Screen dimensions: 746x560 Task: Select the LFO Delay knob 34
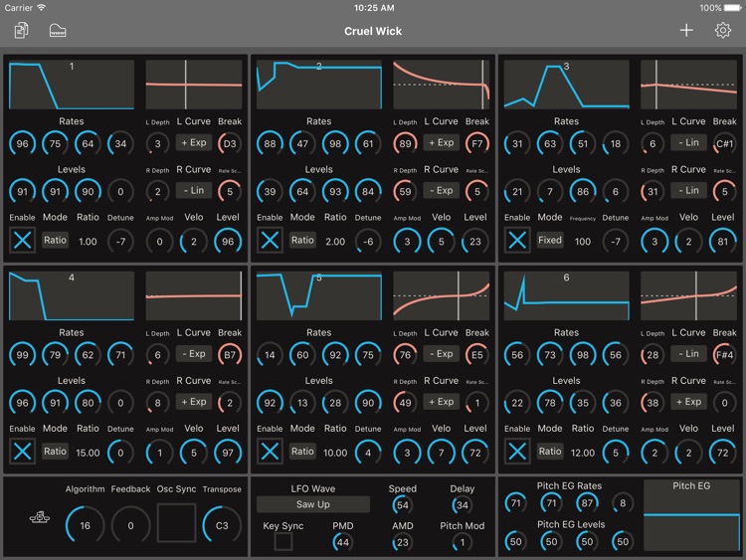click(462, 505)
